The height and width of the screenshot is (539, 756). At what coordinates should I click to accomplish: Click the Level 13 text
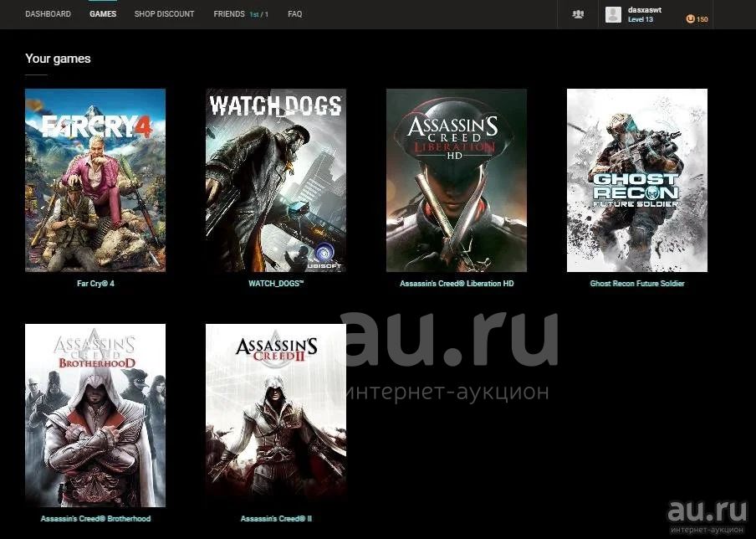coord(641,19)
